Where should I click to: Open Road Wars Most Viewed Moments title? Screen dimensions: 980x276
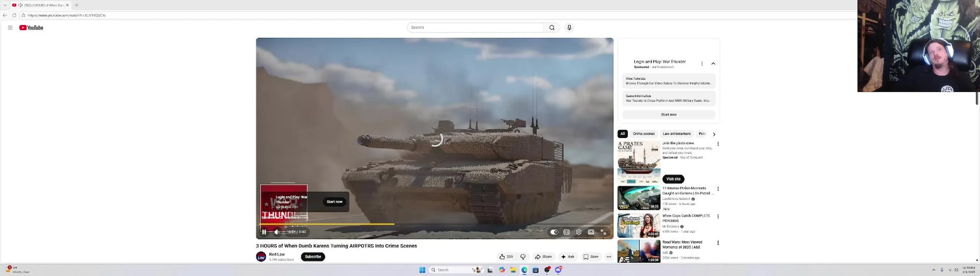682,245
